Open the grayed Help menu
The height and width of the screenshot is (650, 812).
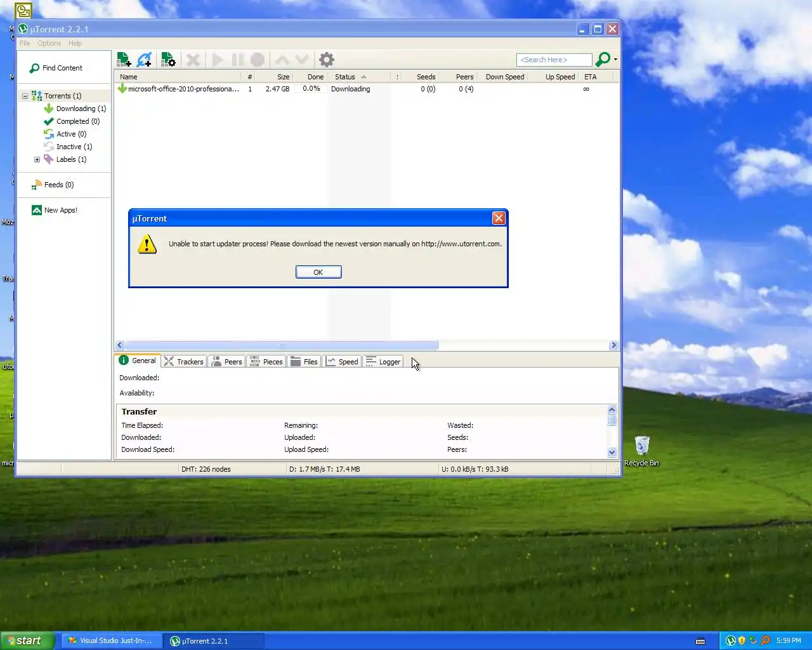click(x=75, y=43)
